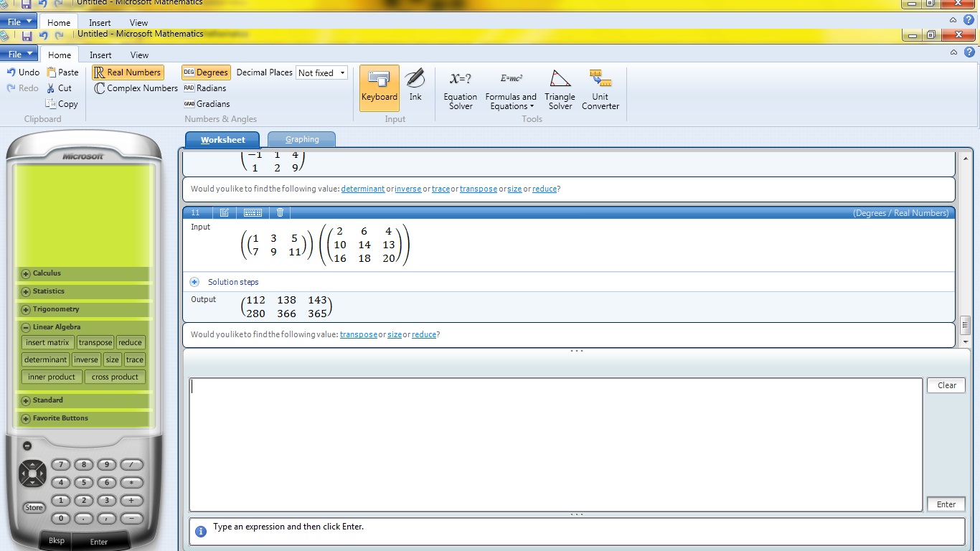Open the Equation Solver tool
This screenshot has width=980, height=551.
pos(461,90)
